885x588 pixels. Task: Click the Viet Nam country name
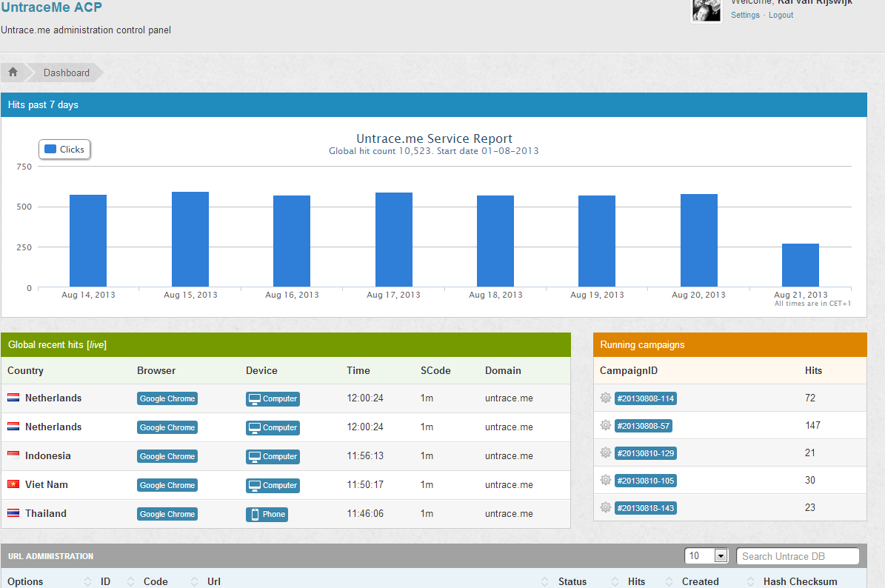point(46,484)
